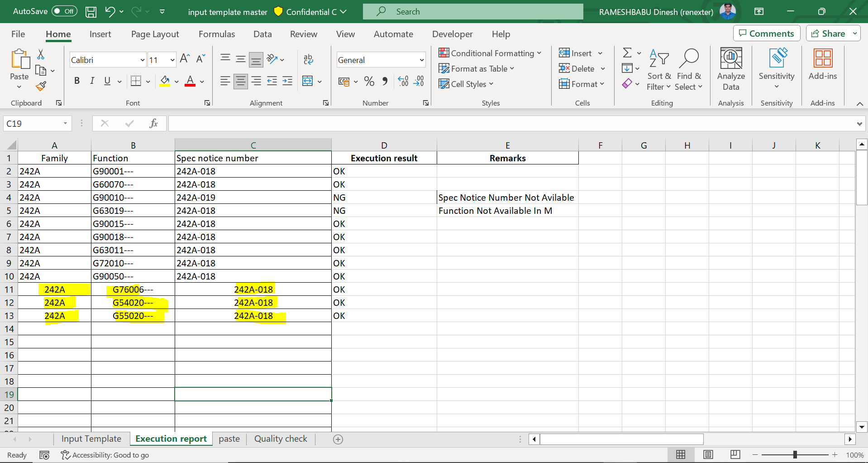
Task: Apply italic formatting to cell C19
Action: [x=92, y=81]
